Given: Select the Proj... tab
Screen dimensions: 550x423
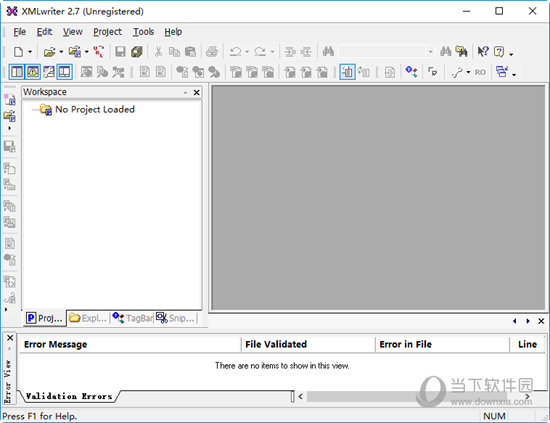Looking at the screenshot, I should (45, 318).
